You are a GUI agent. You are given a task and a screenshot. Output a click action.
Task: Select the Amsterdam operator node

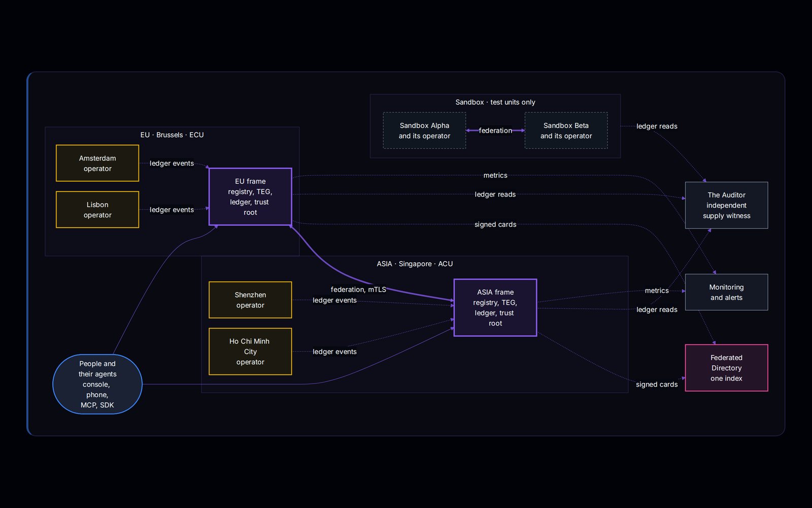click(x=97, y=163)
